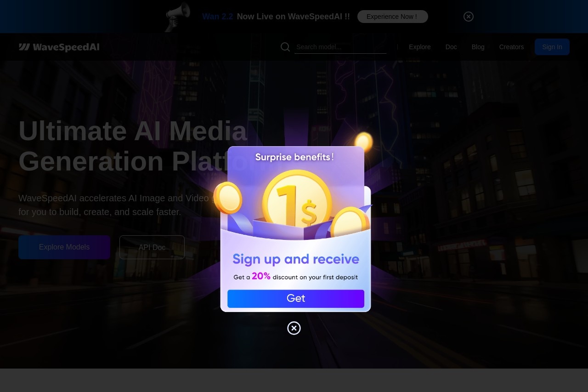The image size is (588, 392).
Task: Click the 1$ gold coin image
Action: (x=297, y=200)
